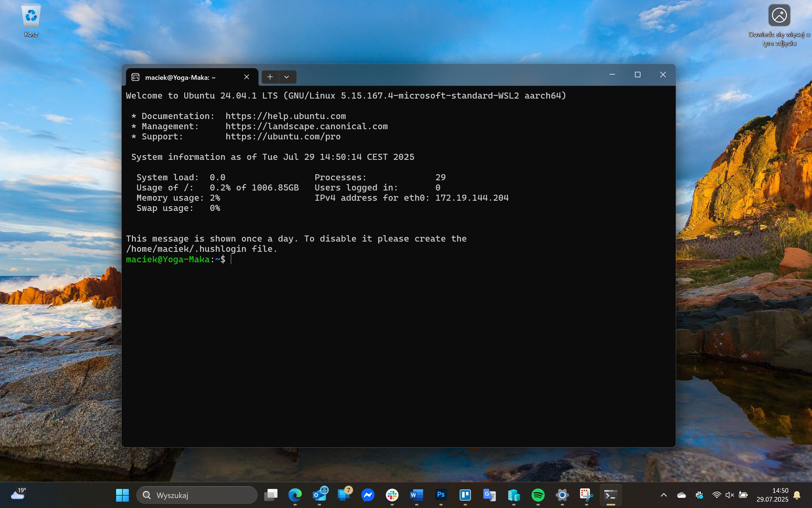
Task: Select the maciek@Yoga-Maka terminal tab
Action: (192, 77)
